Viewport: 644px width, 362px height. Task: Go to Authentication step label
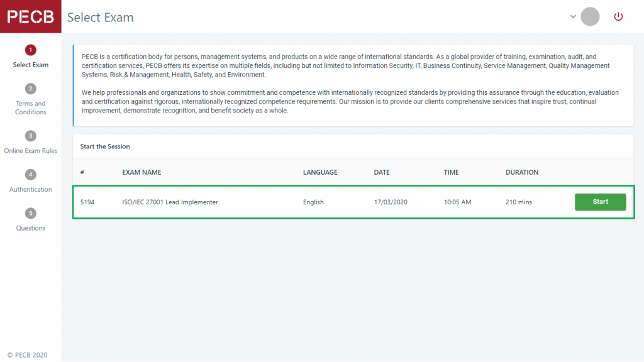click(31, 189)
